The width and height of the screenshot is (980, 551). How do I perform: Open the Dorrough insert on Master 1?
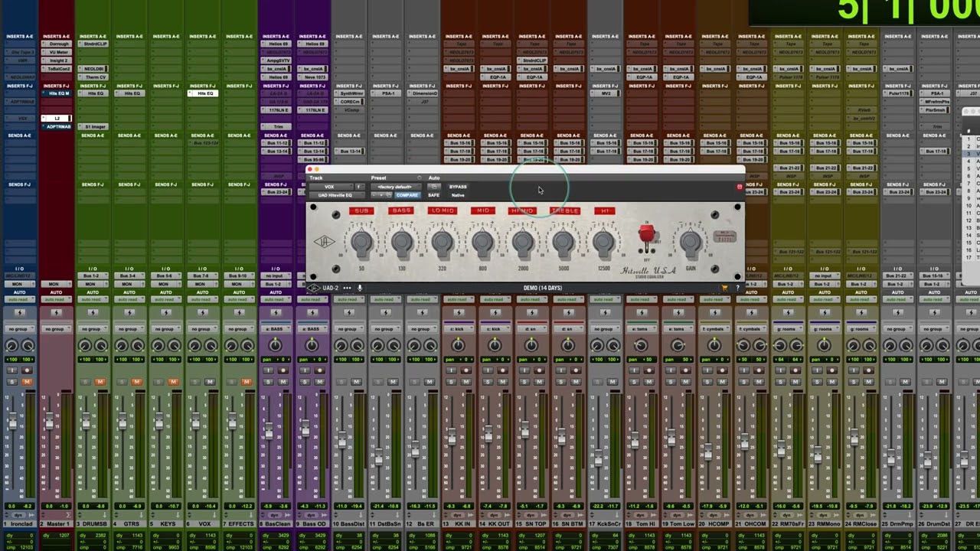[56, 44]
